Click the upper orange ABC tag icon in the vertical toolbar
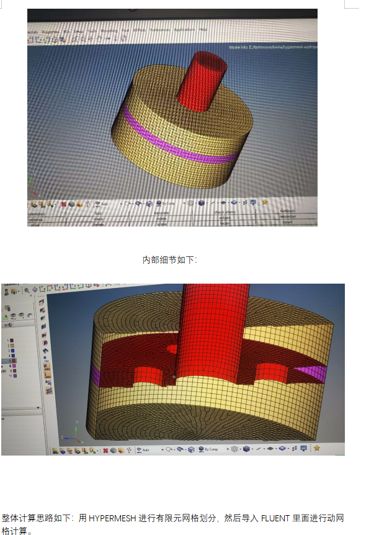Viewport: 392px width, 535px height. (47, 367)
